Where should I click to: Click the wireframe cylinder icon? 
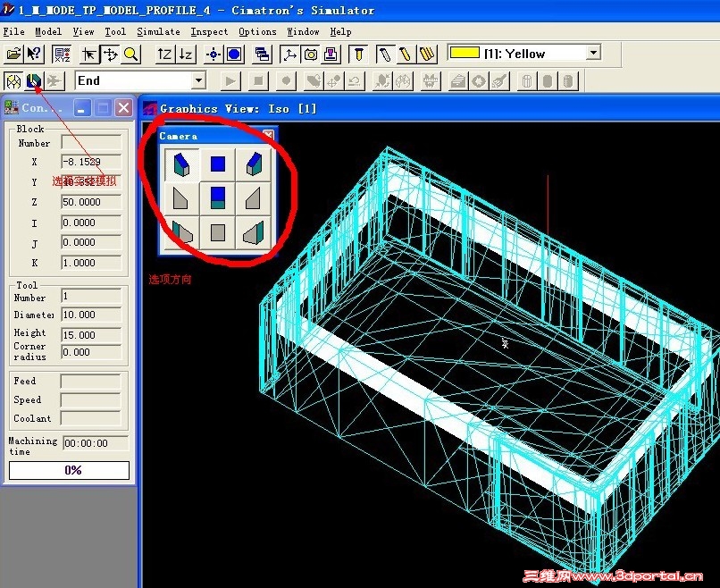[527, 81]
